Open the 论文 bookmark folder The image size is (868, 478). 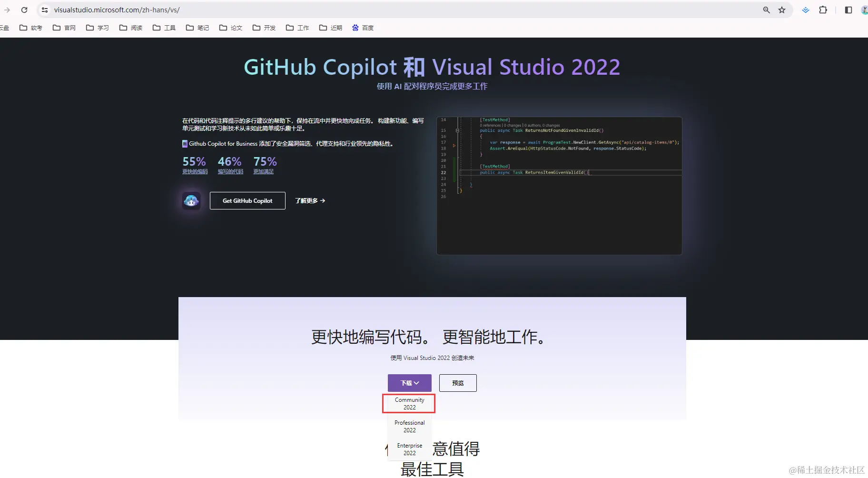231,28
